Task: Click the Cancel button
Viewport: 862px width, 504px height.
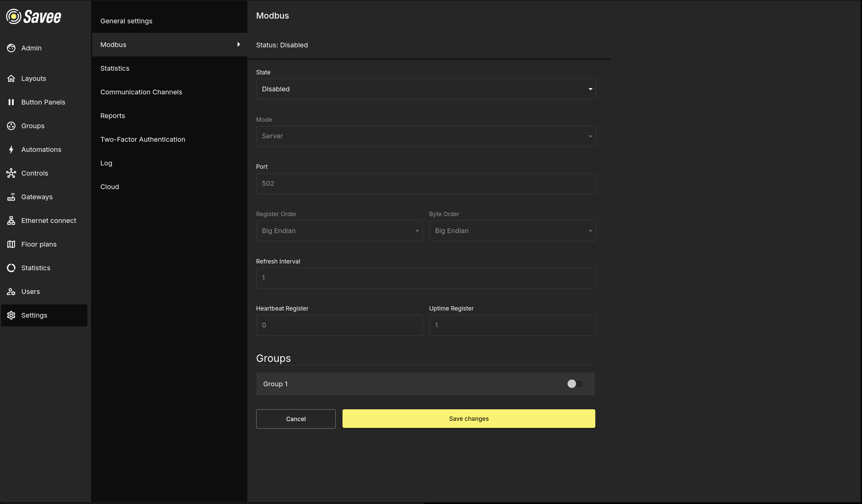Action: (x=295, y=419)
